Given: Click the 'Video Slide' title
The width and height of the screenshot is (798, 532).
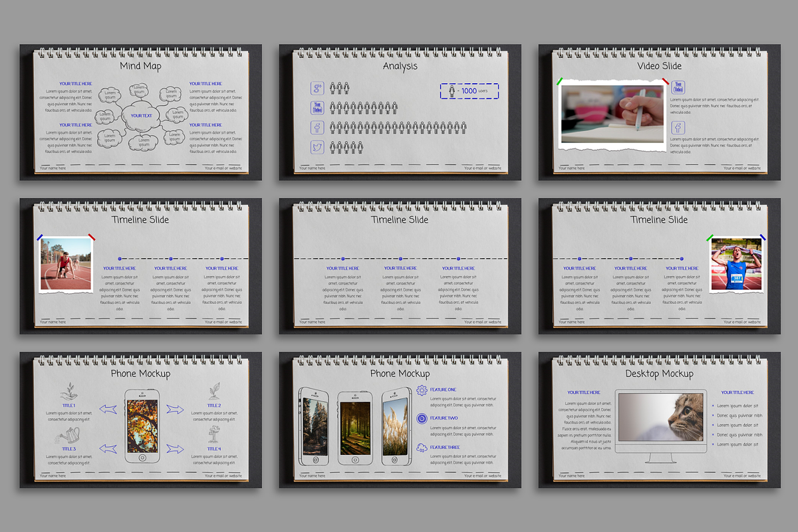Looking at the screenshot, I should [659, 66].
